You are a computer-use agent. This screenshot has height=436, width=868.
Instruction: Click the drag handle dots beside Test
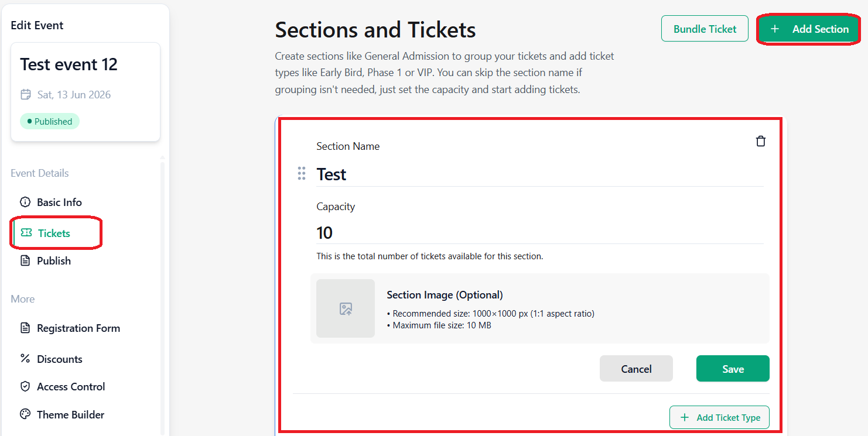[x=302, y=173]
